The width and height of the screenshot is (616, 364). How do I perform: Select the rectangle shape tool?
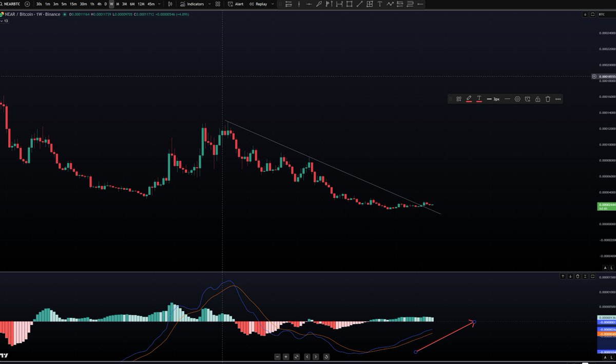pos(349,4)
